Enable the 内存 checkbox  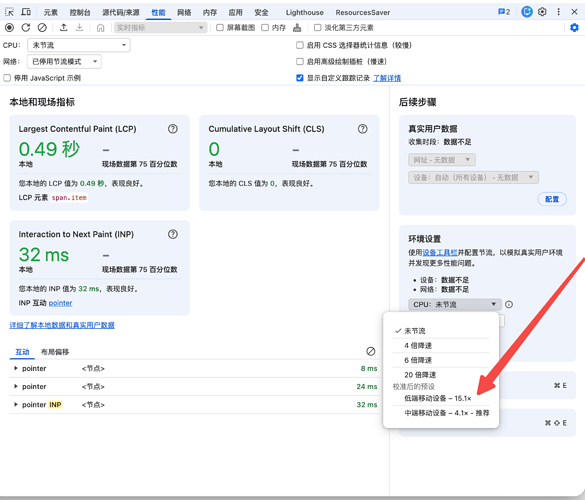265,27
